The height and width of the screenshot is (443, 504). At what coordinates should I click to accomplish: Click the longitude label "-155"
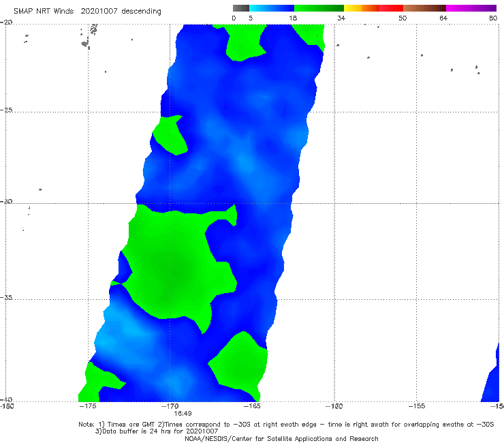[x=417, y=406]
